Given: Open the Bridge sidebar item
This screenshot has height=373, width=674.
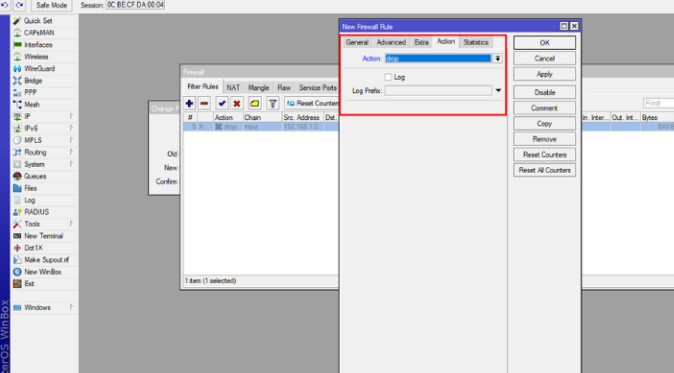Looking at the screenshot, I should (x=33, y=81).
